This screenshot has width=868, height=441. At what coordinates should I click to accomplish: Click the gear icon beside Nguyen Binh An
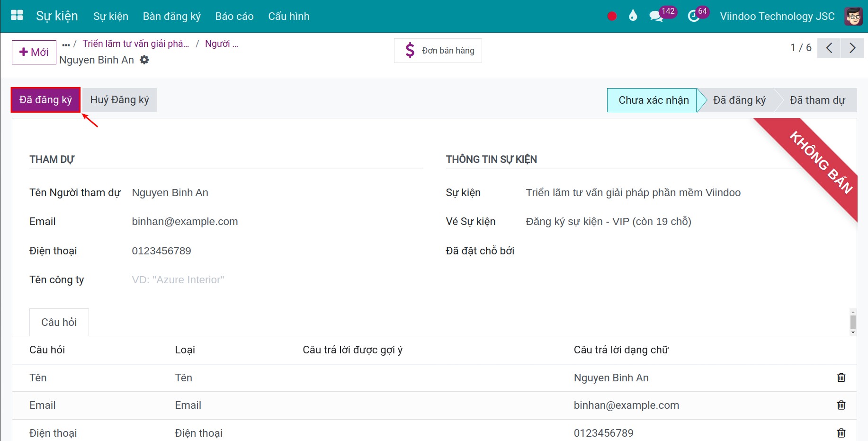point(144,60)
